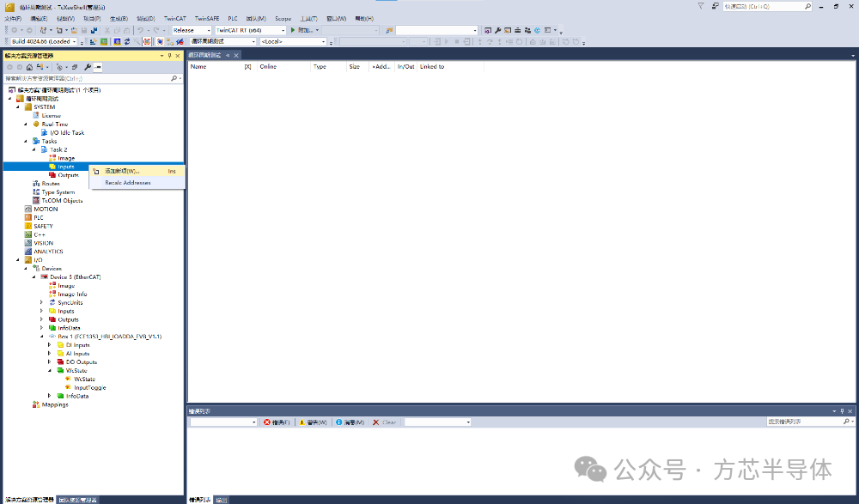Expand the SyncUnits node
The width and height of the screenshot is (859, 504).
(x=41, y=302)
